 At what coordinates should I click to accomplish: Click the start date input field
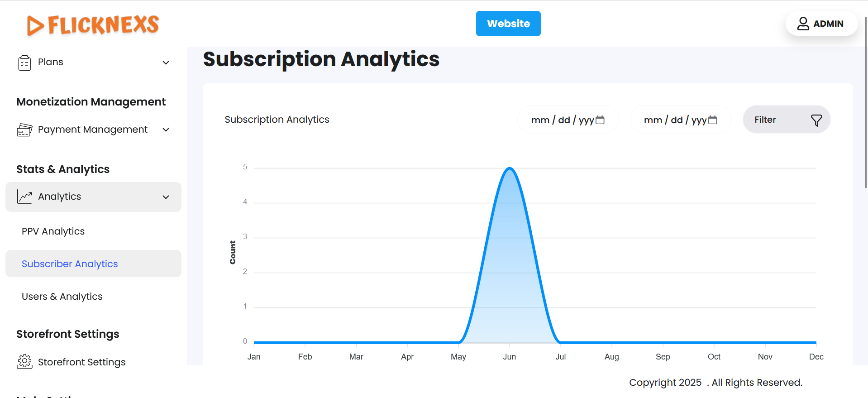pos(561,120)
